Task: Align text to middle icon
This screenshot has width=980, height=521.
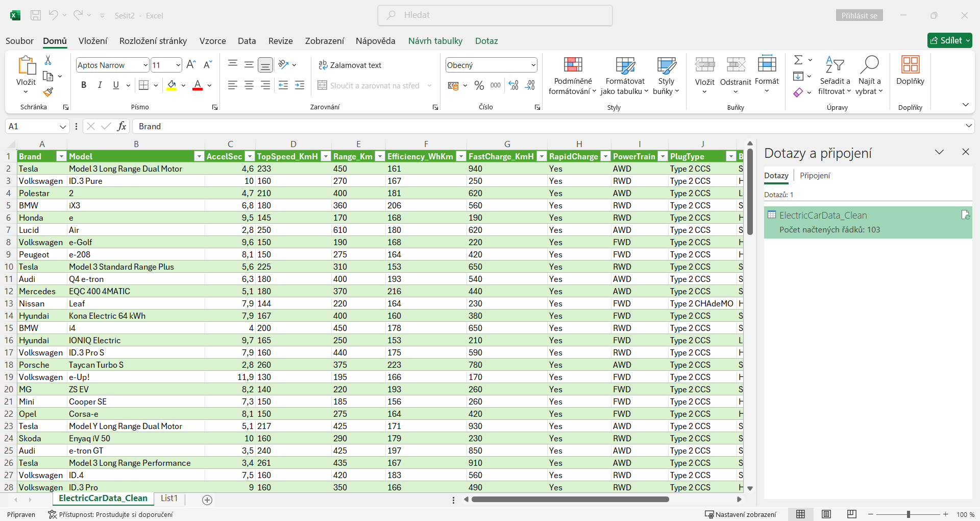Action: point(249,64)
